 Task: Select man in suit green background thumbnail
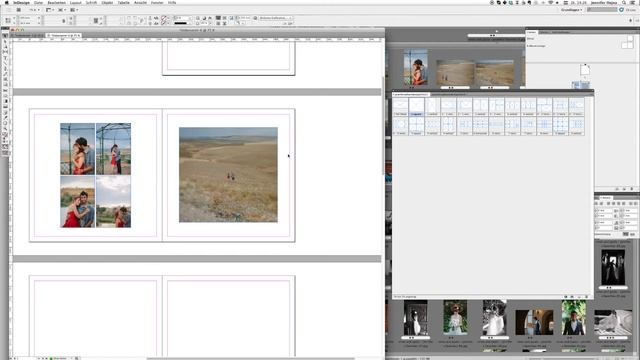click(x=573, y=318)
